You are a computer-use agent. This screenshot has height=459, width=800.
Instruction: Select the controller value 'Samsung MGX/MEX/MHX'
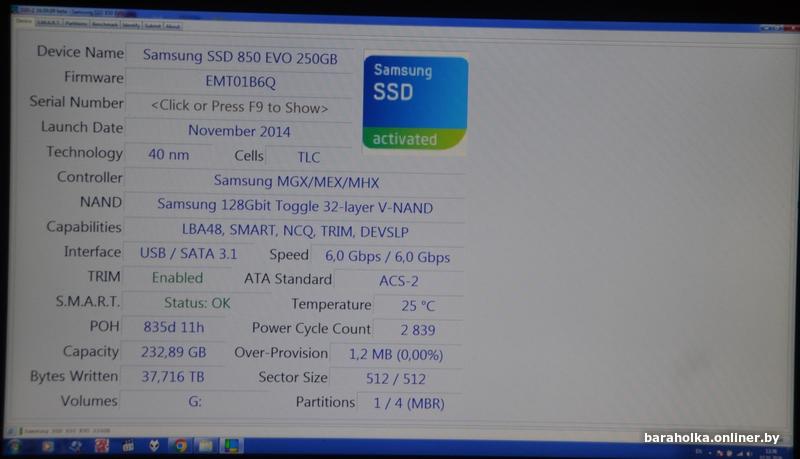(295, 181)
